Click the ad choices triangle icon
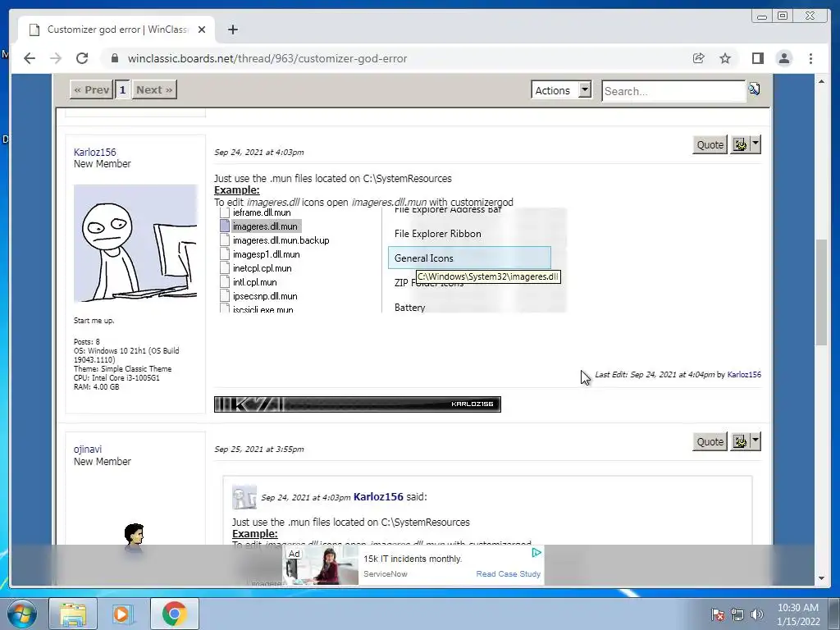This screenshot has width=840, height=630. pyautogui.click(x=536, y=552)
